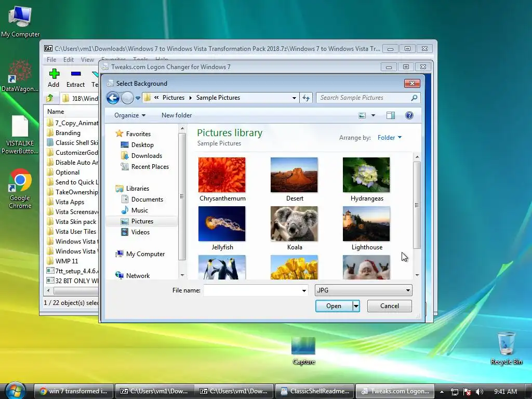The width and height of the screenshot is (532, 399).
Task: Open View menu in 7-Zip window
Action: [x=87, y=60]
